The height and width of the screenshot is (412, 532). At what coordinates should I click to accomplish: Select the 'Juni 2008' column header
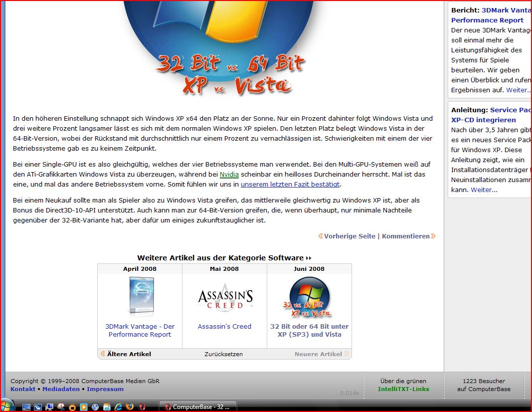pos(309,269)
